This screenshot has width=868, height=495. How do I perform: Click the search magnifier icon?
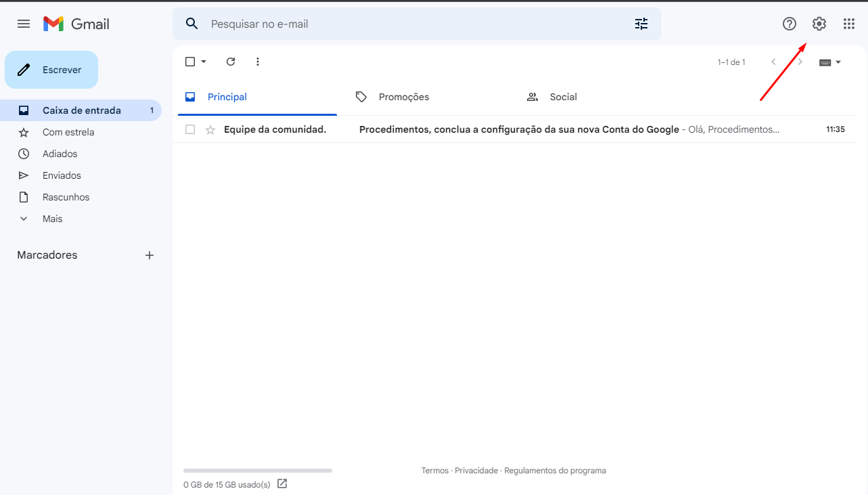click(x=192, y=24)
